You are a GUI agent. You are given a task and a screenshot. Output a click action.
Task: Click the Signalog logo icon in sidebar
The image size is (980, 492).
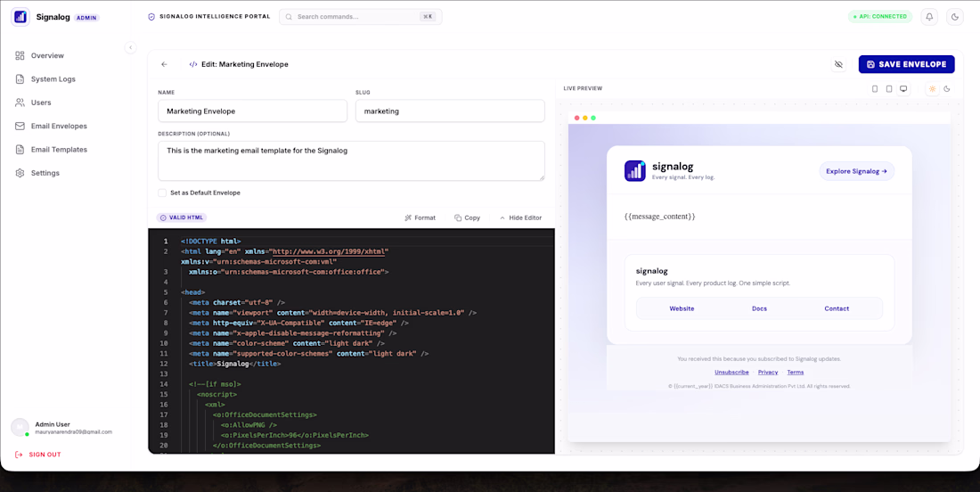coord(20,17)
